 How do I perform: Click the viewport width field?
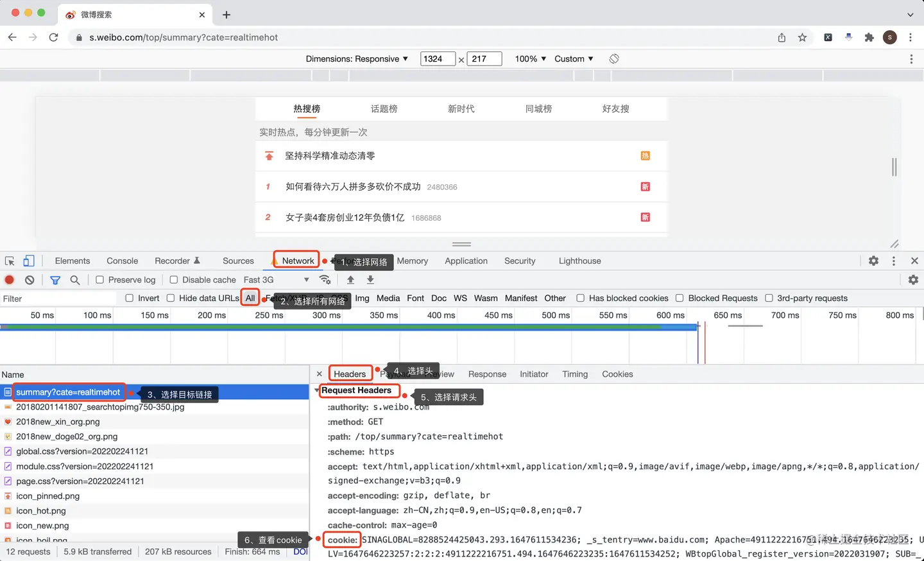(x=438, y=58)
